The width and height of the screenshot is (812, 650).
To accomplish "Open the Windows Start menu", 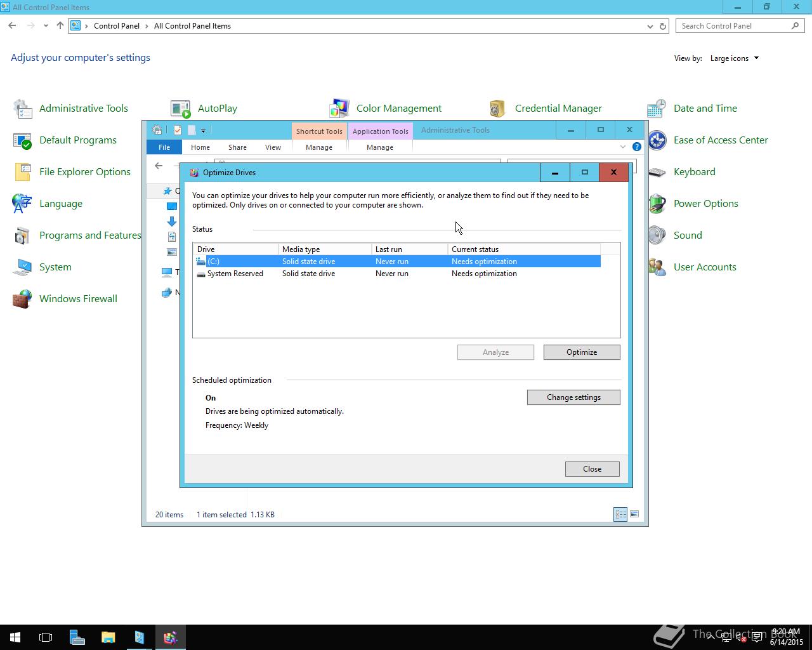I will pyautogui.click(x=15, y=637).
